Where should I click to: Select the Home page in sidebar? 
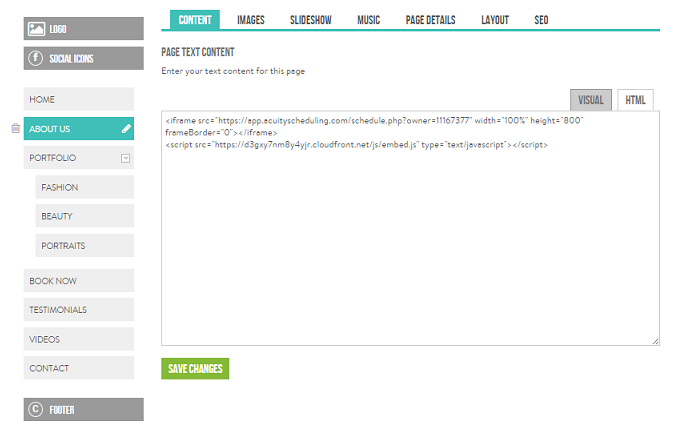coord(78,100)
